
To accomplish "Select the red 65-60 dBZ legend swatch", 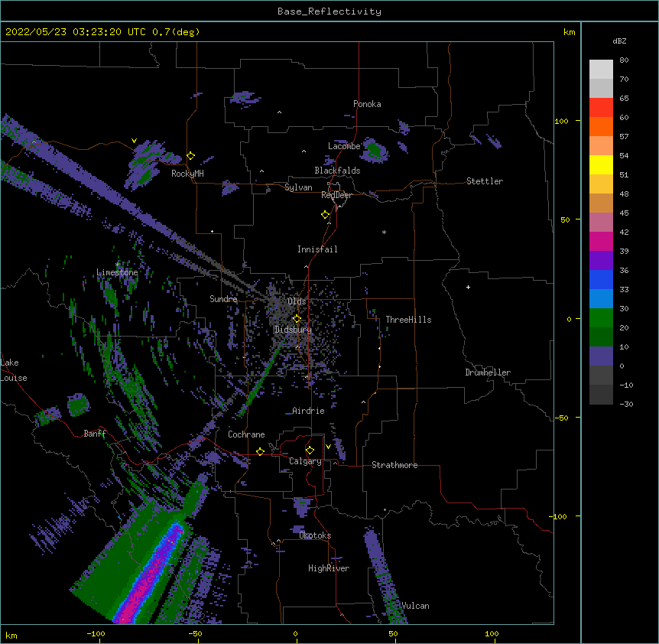I will click(601, 108).
